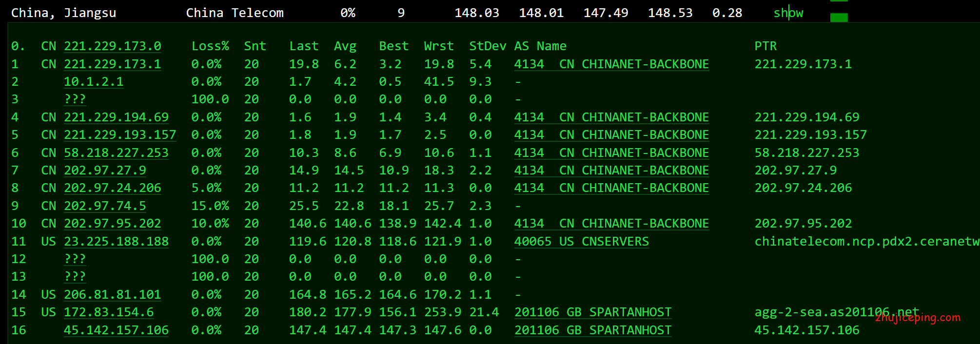Open AS 4134 CHINANET-BACKBONE link in hop 7
The height and width of the screenshot is (344, 980).
click(612, 171)
